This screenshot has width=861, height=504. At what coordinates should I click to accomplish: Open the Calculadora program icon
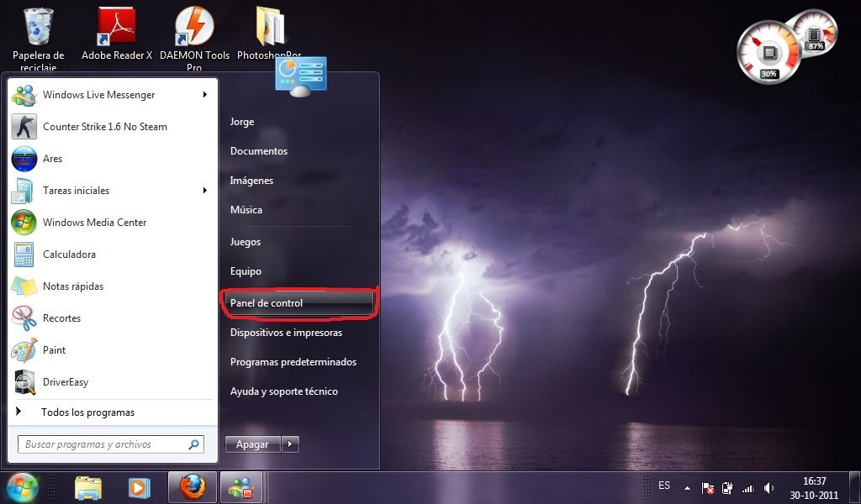click(x=24, y=255)
